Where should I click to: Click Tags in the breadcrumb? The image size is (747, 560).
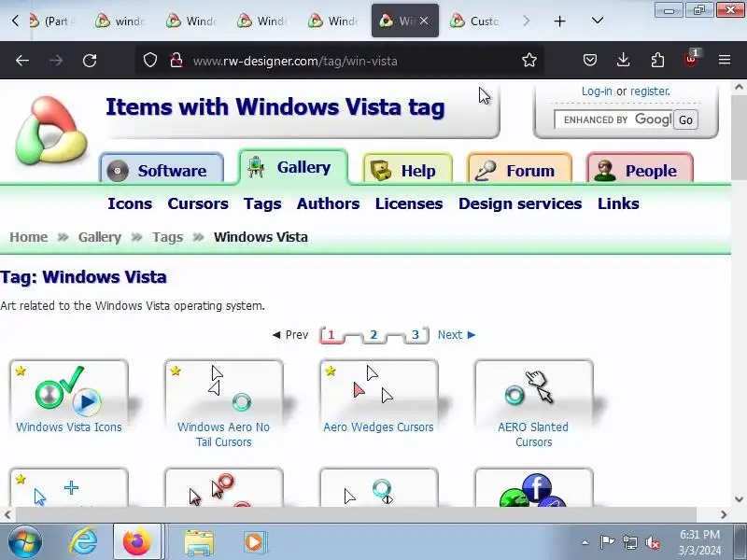tap(168, 237)
